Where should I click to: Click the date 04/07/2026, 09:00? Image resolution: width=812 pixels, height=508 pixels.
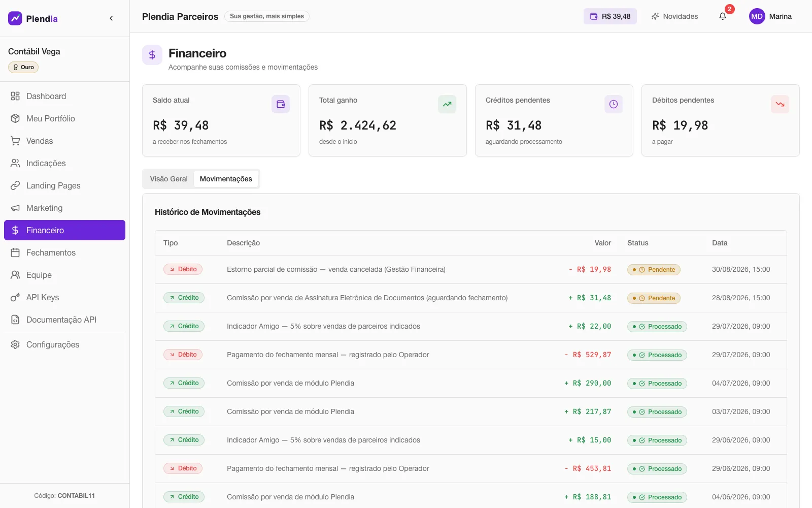741,383
